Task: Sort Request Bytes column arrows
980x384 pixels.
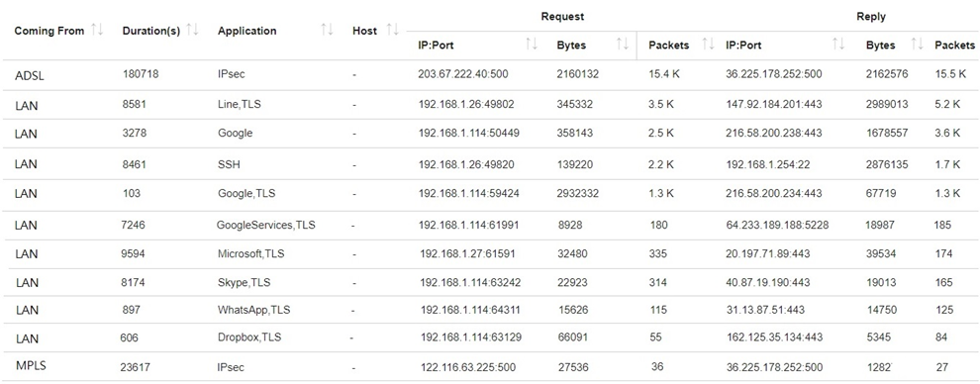Action: 623,45
